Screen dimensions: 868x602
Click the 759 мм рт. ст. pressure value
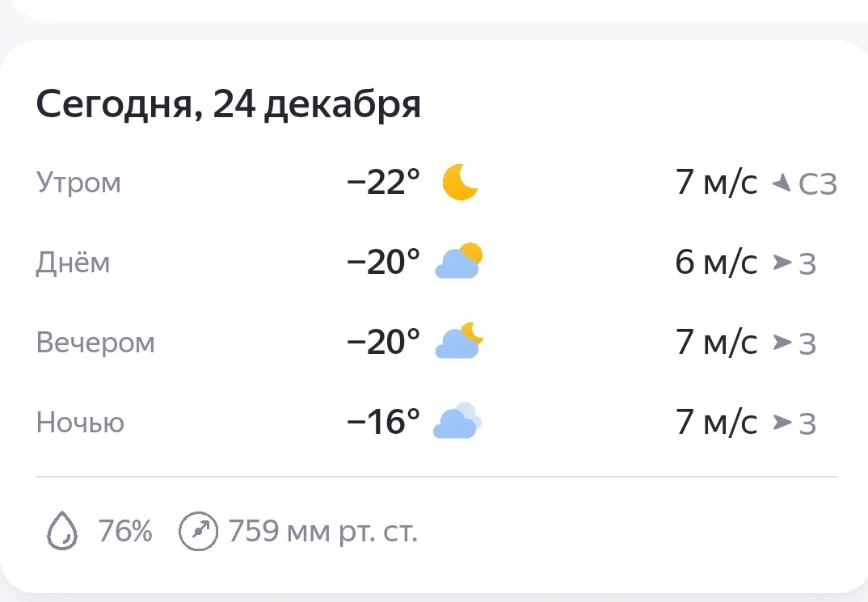(x=323, y=532)
